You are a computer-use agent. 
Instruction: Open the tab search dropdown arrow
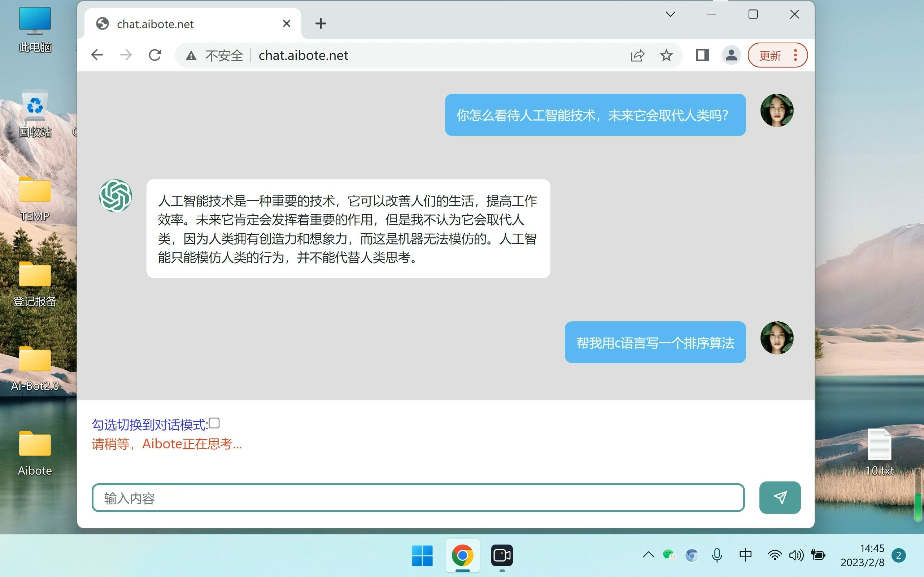(x=671, y=14)
